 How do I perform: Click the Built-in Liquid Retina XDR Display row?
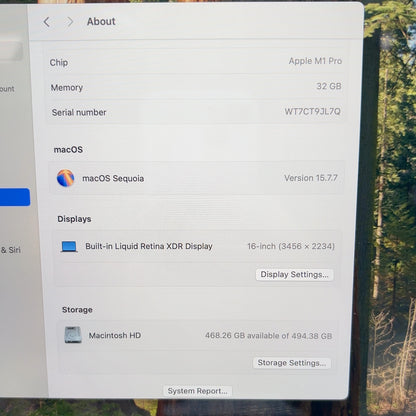click(197, 247)
